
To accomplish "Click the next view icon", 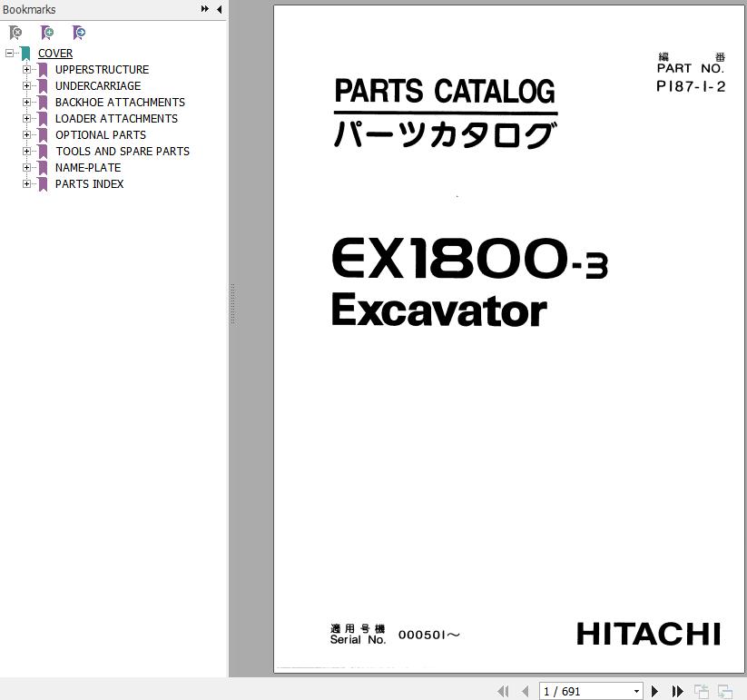I will coord(725,691).
